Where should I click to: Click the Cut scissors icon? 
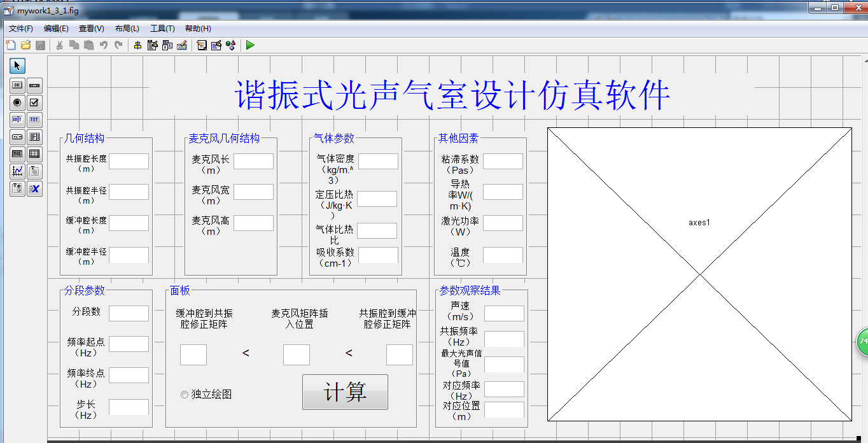(60, 45)
